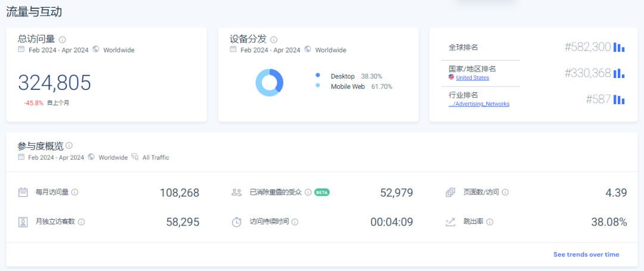The image size is (644, 271).
Task: Click info icon next to 已消除重叠的受众
Action: [308, 192]
